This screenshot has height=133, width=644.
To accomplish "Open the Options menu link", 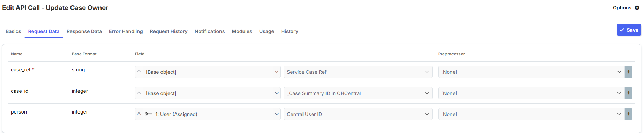I will (x=622, y=8).
